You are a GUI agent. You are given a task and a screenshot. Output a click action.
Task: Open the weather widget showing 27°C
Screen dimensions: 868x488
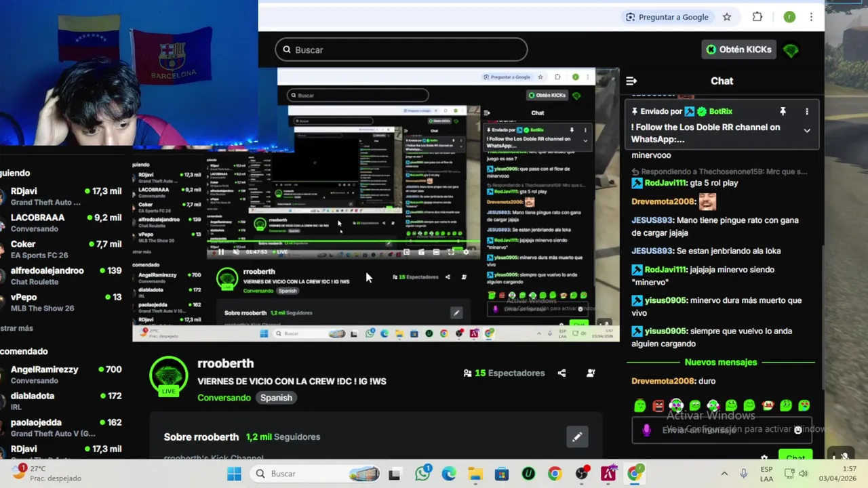(47, 473)
